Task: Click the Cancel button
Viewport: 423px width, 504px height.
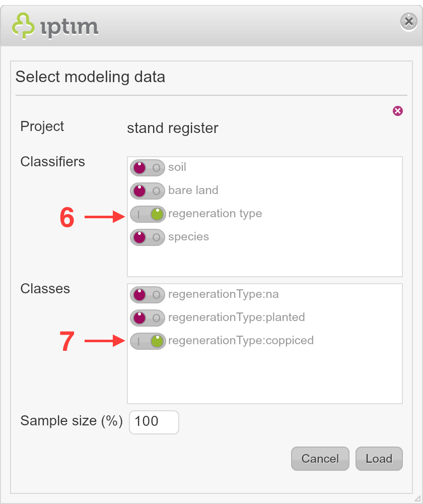Action: point(320,459)
